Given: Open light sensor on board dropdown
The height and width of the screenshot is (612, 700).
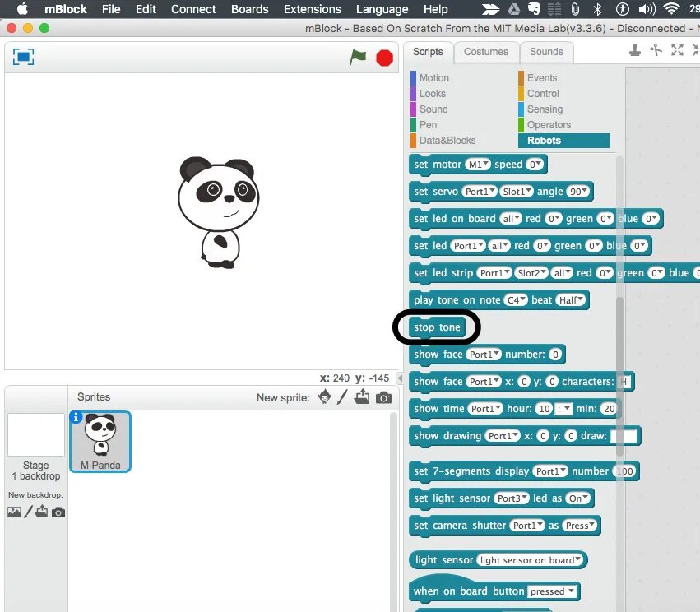Looking at the screenshot, I should [x=530, y=560].
